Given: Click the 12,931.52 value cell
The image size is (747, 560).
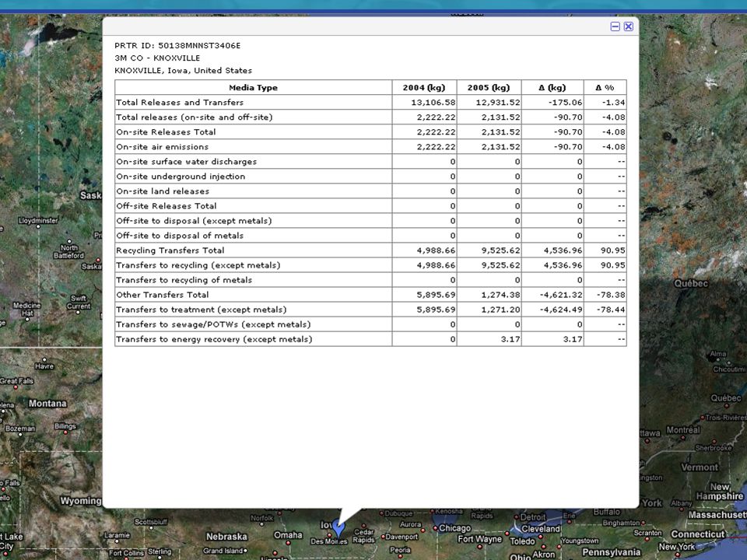Looking at the screenshot, I should (489, 103).
